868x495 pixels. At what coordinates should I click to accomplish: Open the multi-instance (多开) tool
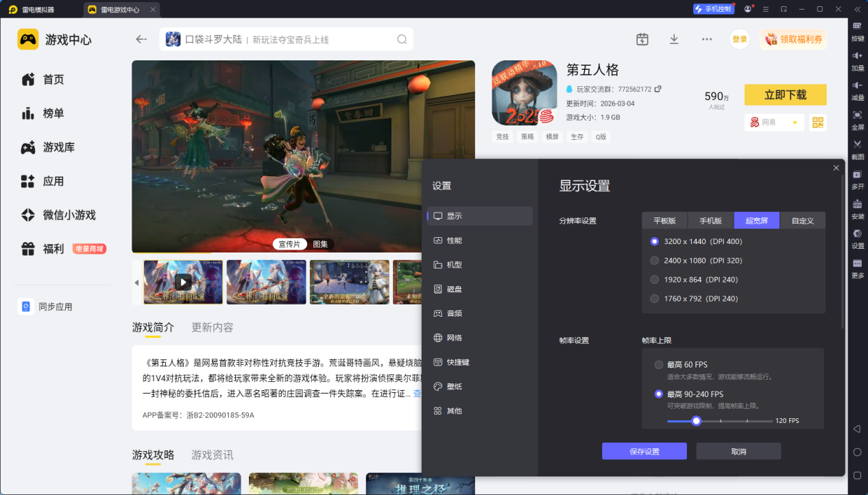tap(857, 175)
